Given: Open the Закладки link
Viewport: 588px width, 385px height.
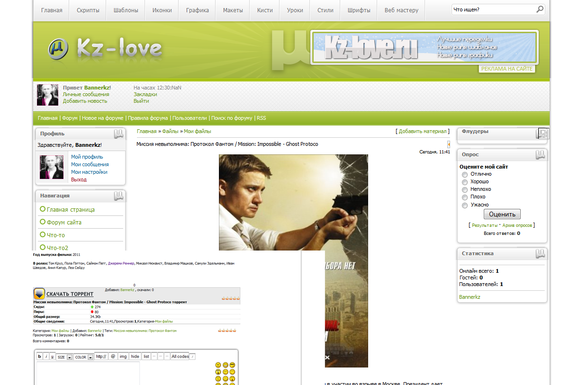Looking at the screenshot, I should [x=145, y=94].
